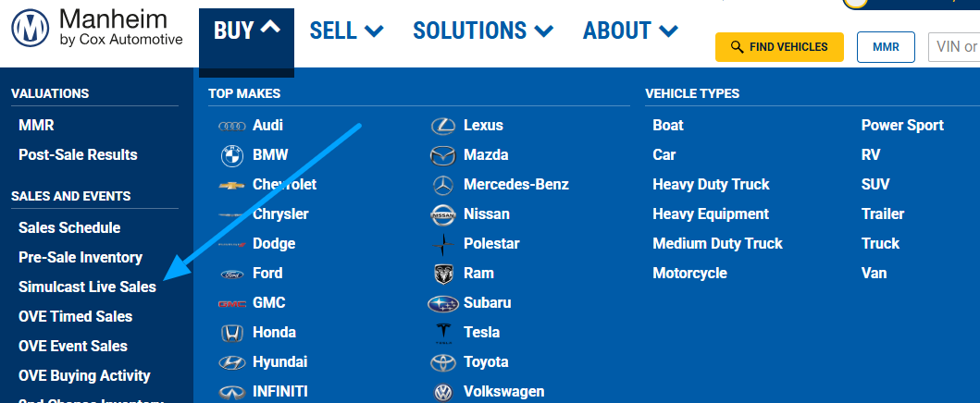The height and width of the screenshot is (403, 980).
Task: Choose Power Sport vehicle type
Action: pyautogui.click(x=902, y=125)
